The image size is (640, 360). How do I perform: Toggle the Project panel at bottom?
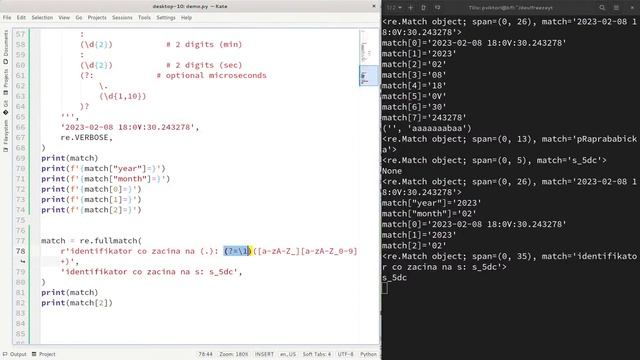[44, 354]
